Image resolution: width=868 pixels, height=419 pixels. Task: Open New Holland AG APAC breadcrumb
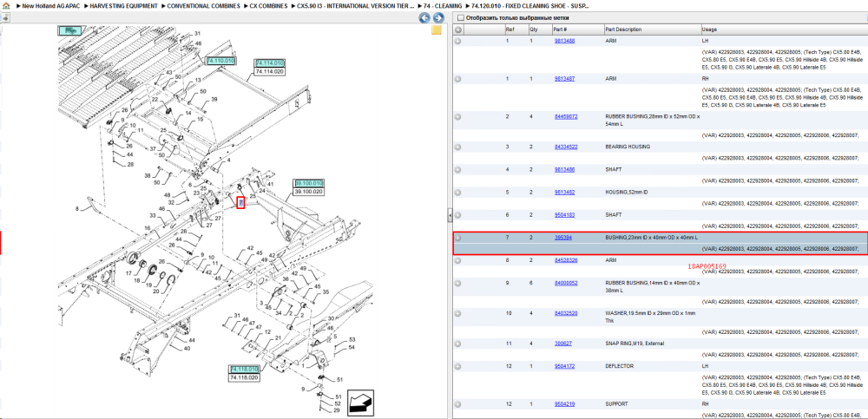click(49, 5)
